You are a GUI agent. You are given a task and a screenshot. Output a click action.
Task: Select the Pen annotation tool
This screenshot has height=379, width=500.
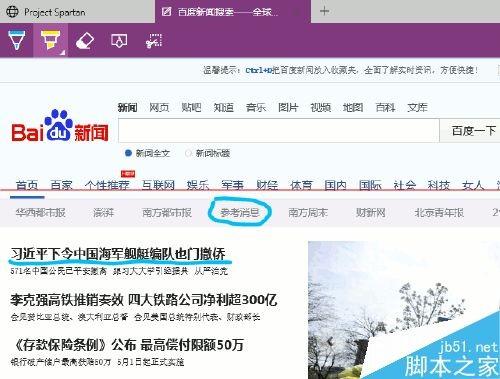pyautogui.click(x=16, y=40)
